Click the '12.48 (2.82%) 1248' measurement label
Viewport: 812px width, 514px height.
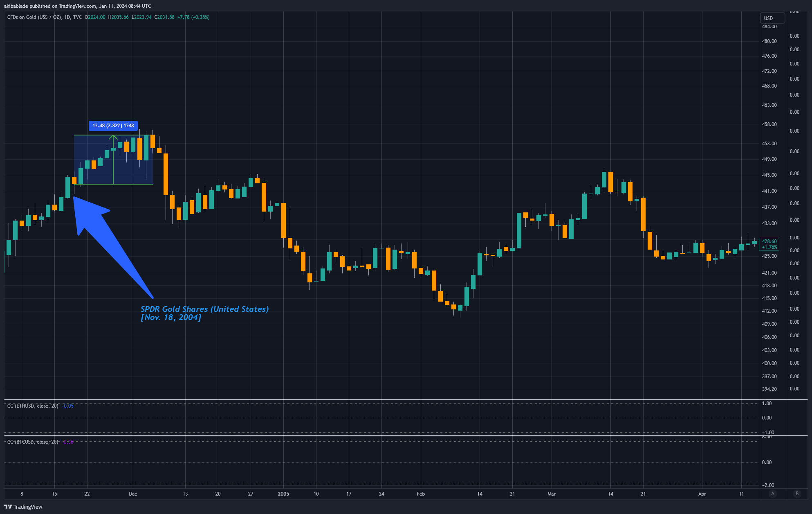tap(114, 126)
